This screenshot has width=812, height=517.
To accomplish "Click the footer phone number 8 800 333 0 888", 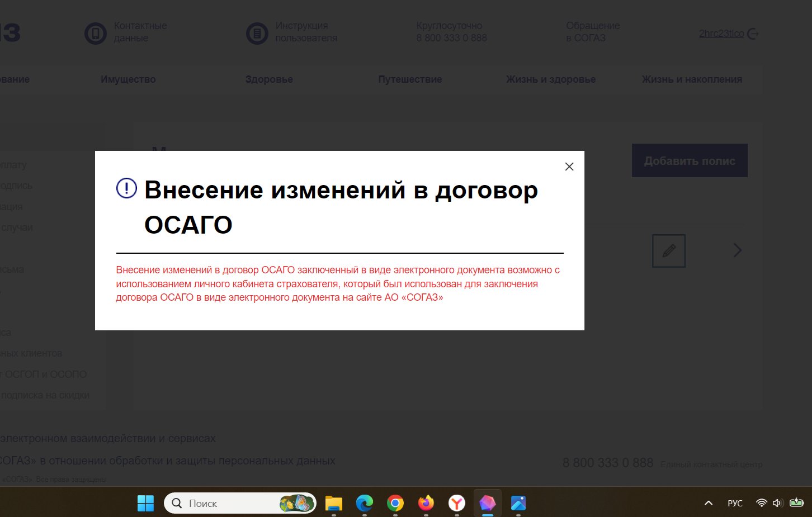I will 608,463.
